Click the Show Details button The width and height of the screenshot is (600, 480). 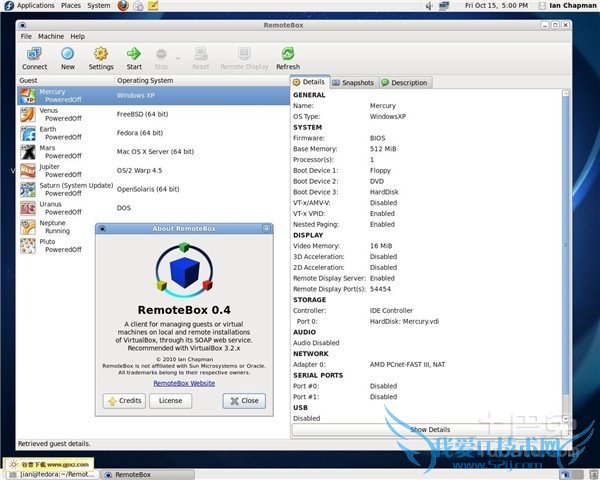tap(430, 429)
